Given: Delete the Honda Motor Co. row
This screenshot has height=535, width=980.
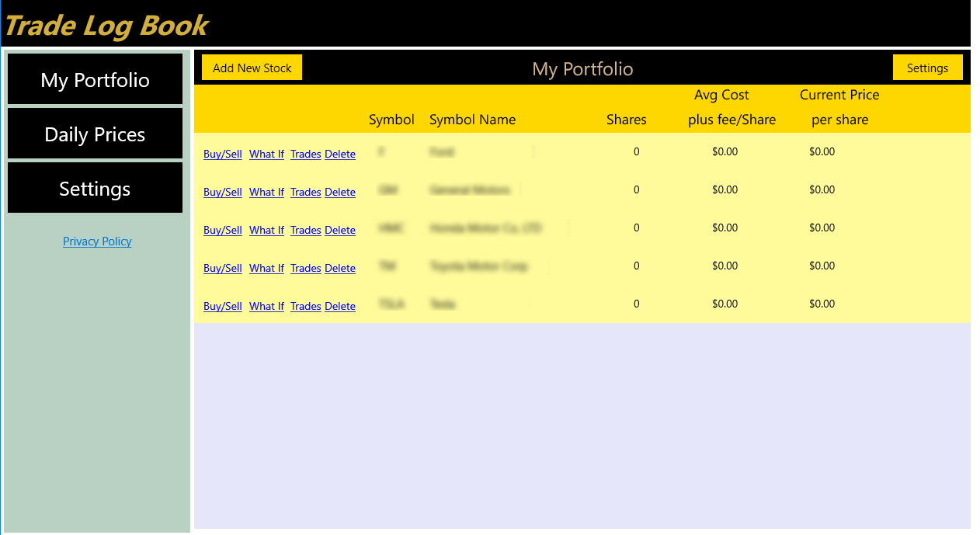Looking at the screenshot, I should (x=340, y=230).
